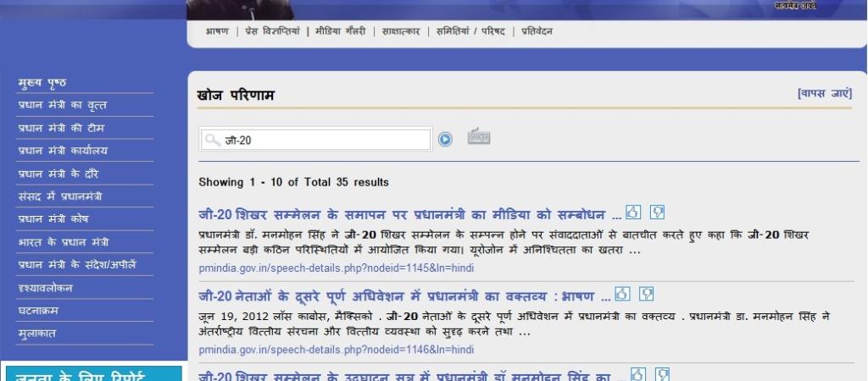Open the साक्षात्कार menu item

click(x=401, y=31)
